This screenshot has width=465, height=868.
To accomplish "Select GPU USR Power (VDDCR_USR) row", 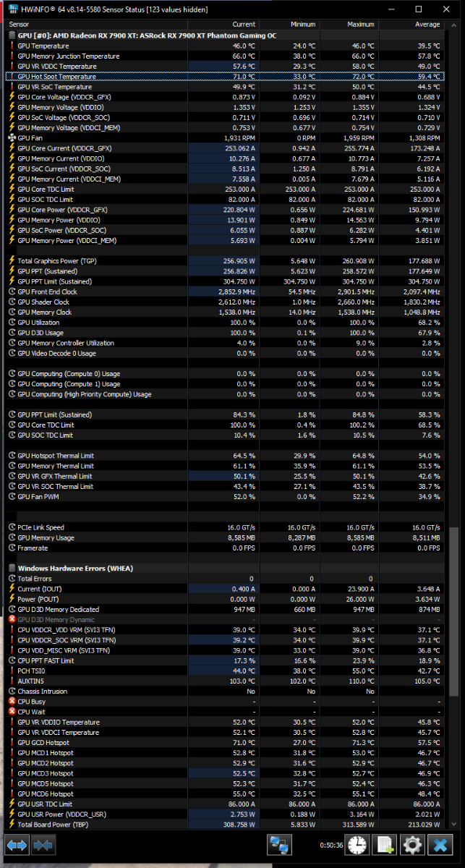I will (226, 814).
